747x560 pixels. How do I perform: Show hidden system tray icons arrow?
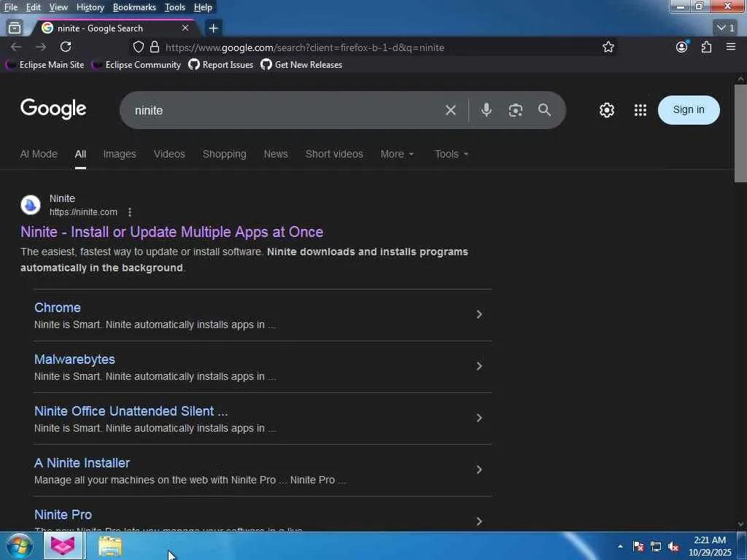[620, 546]
